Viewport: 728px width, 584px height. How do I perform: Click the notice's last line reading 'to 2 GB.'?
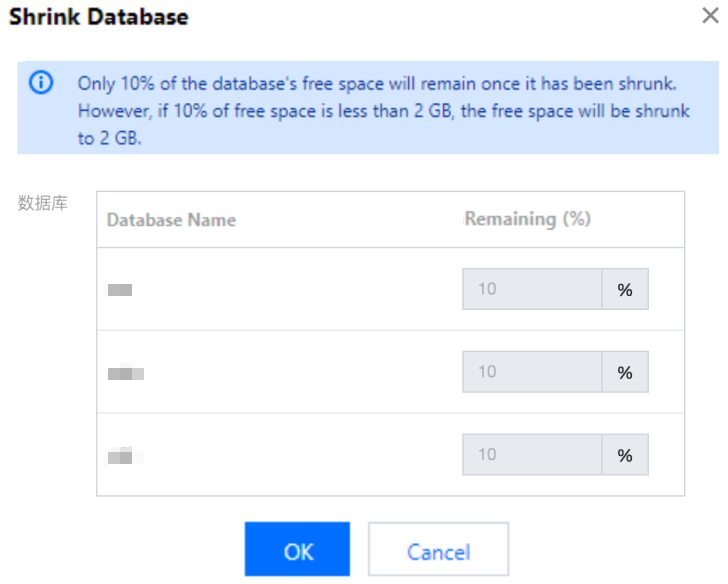point(110,139)
